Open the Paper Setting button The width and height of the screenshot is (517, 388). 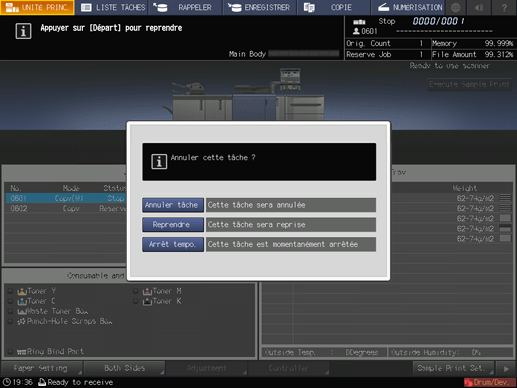(x=41, y=368)
